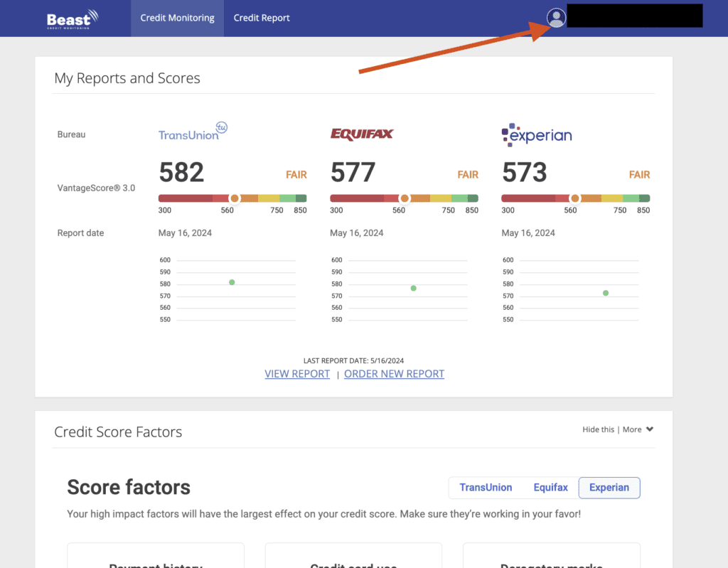Click the user profile avatar icon
Screen dimensions: 728x568
coord(556,18)
